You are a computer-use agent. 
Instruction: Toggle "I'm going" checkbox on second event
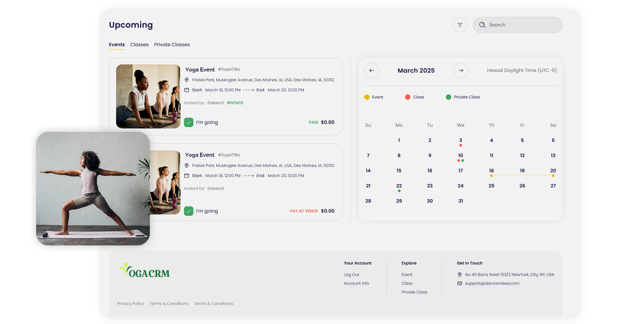click(189, 211)
